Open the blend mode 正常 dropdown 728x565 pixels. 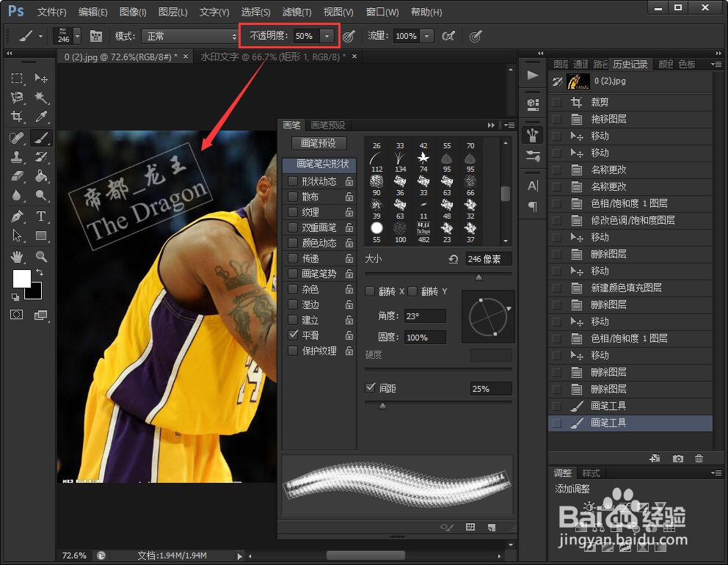point(190,36)
